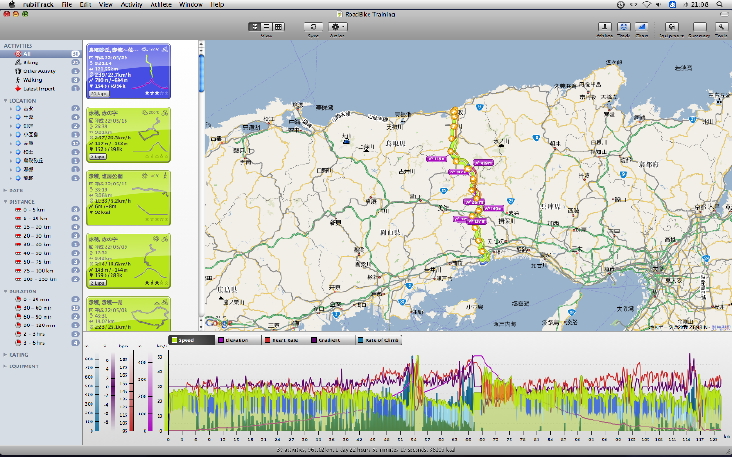Click the Athlete toolbar icon
The width and height of the screenshot is (732, 457).
[x=604, y=26]
